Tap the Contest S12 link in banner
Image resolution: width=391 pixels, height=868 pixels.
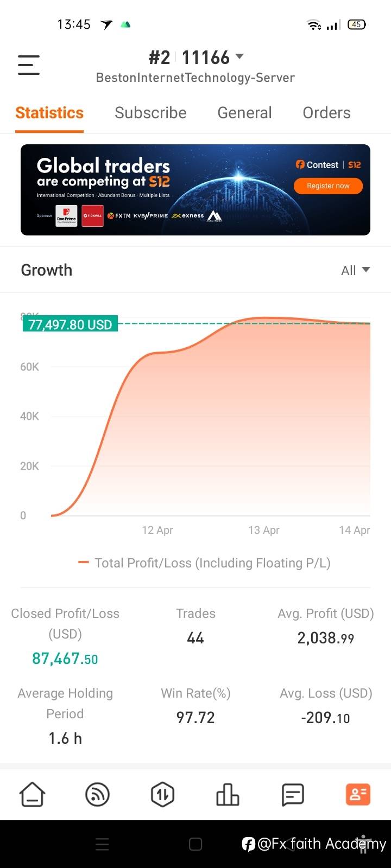click(328, 165)
